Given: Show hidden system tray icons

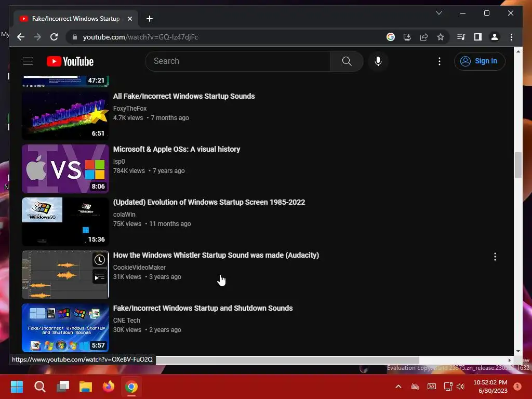Looking at the screenshot, I should tap(398, 387).
